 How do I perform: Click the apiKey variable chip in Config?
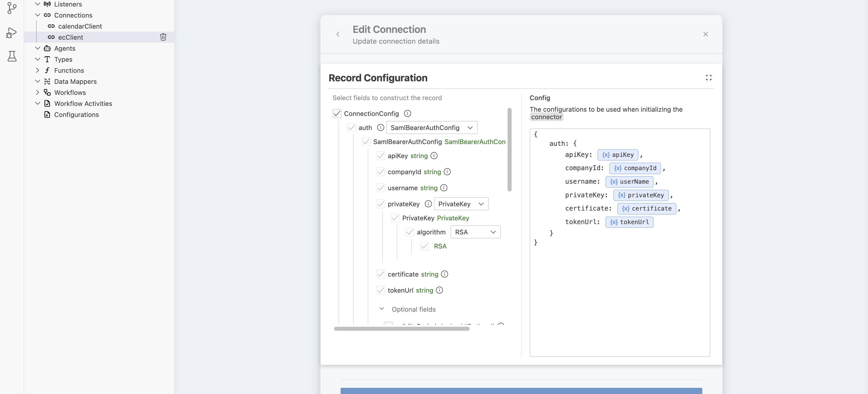(618, 155)
